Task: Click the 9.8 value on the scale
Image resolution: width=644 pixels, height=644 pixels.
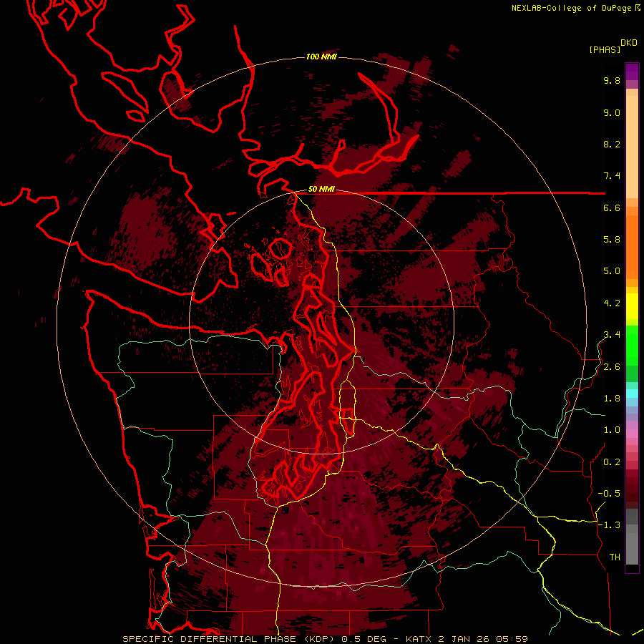Action: tap(612, 81)
